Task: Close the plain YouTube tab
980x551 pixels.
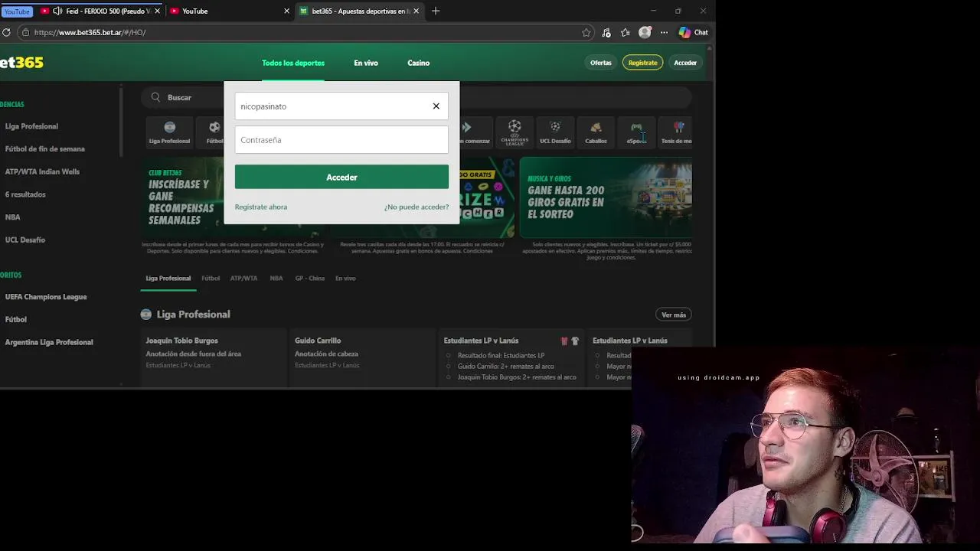Action: [x=287, y=11]
